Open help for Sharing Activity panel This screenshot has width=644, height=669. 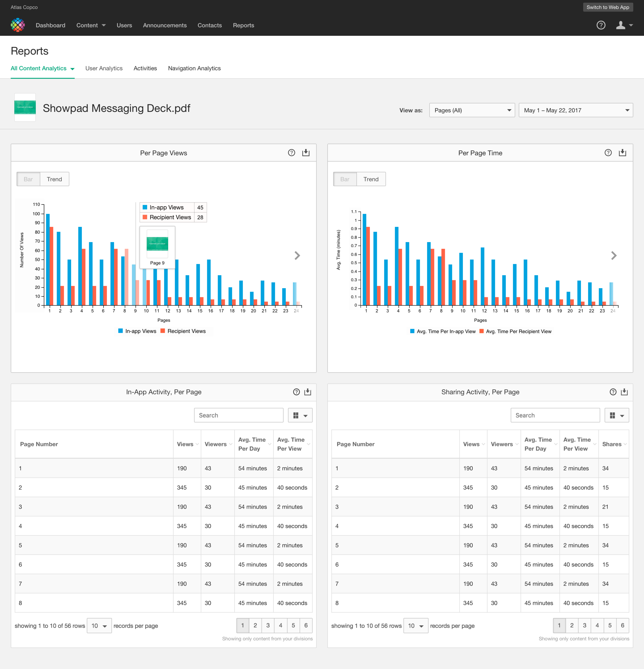613,392
